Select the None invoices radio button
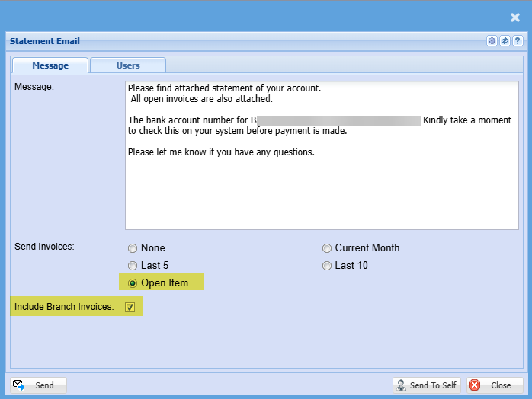The height and width of the screenshot is (399, 532). coord(133,248)
